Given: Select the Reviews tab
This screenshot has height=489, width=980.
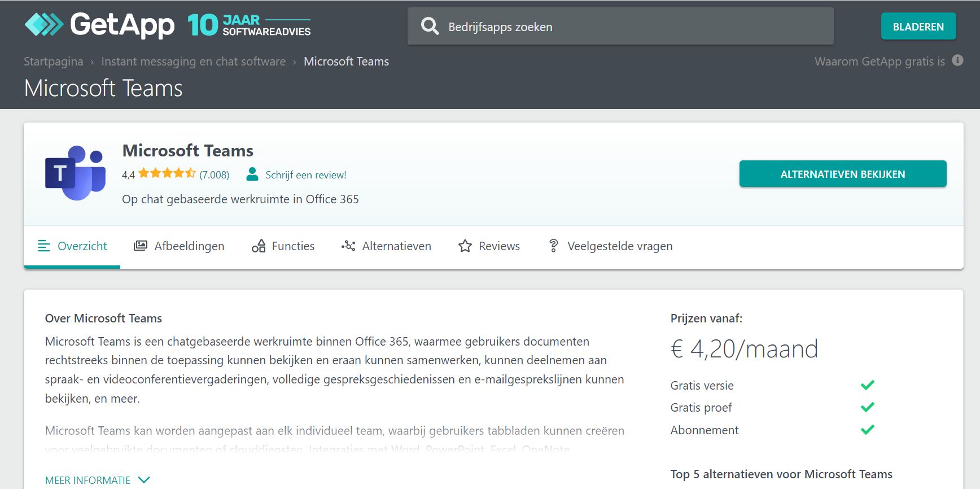Looking at the screenshot, I should click(x=489, y=246).
